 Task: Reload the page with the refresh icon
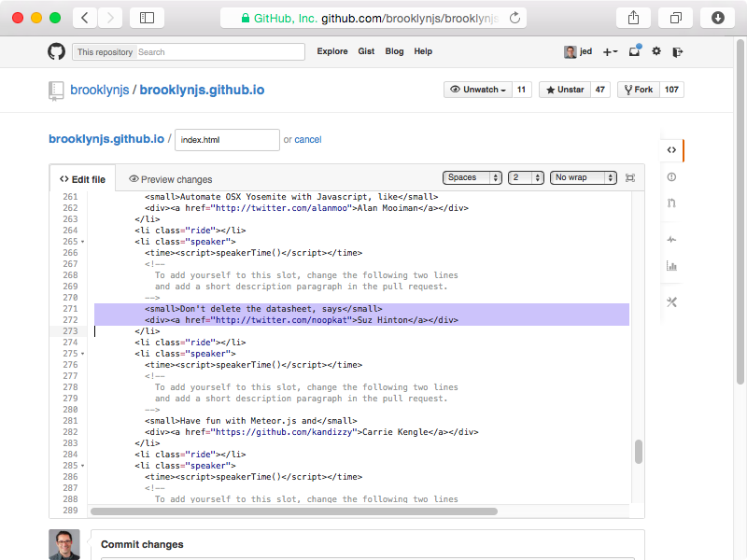514,18
